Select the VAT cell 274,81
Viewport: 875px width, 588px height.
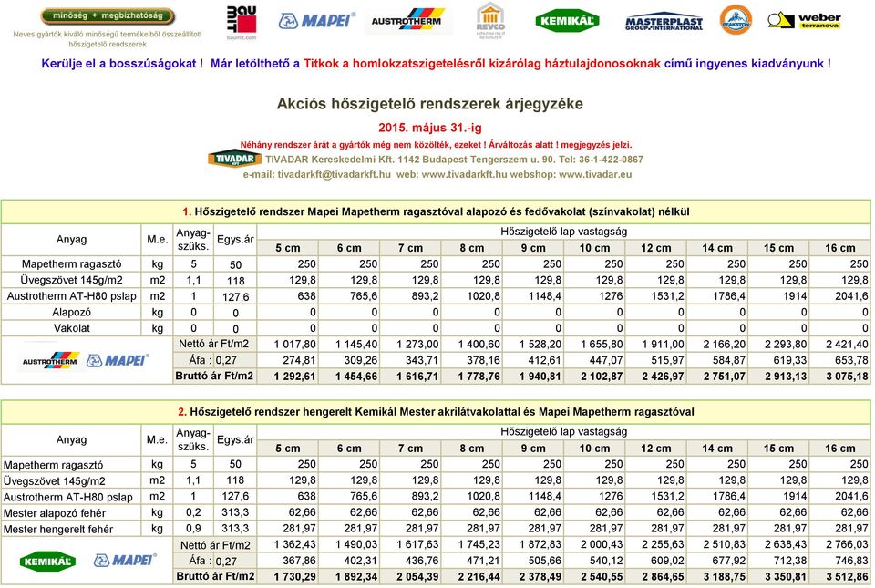[x=287, y=360]
